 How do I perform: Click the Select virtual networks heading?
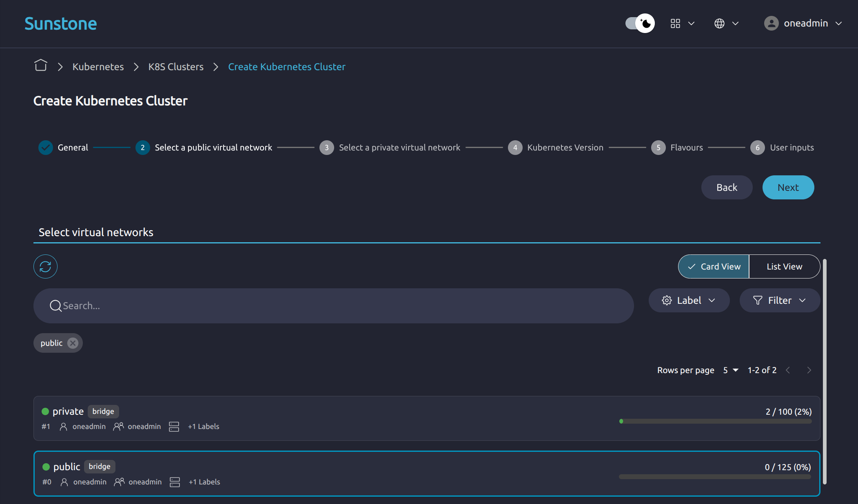coord(96,232)
